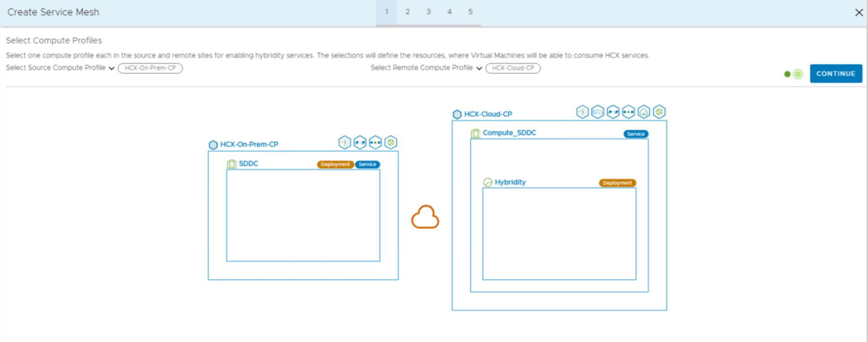Click the green circular service icon above HCX-Cloud-CP box

659,112
